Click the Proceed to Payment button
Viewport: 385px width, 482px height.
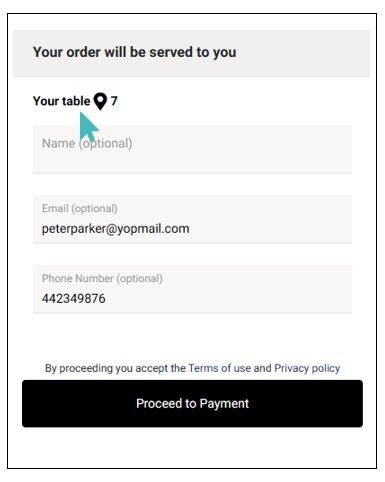(192, 403)
